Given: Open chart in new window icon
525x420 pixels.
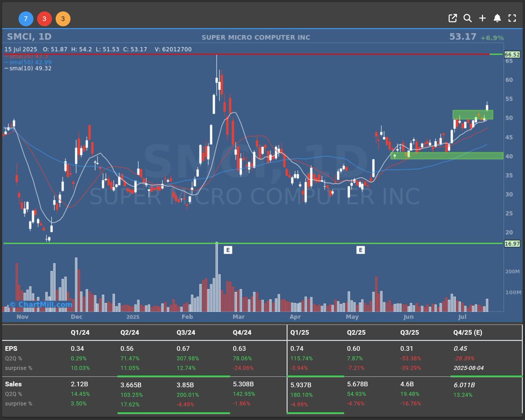Looking at the screenshot, I should coord(452,18).
